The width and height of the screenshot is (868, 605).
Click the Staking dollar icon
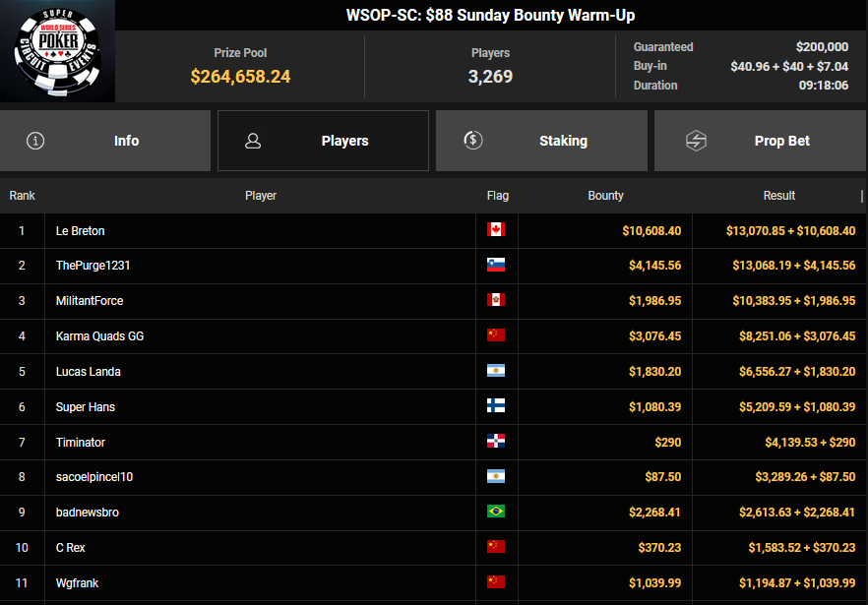click(473, 141)
